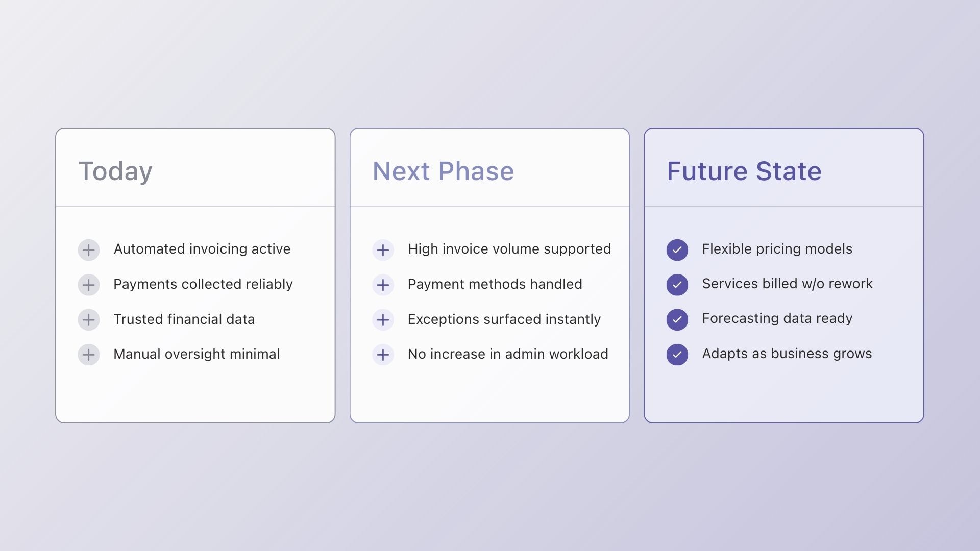Toggle checkmark beside Services billed w/o rework
The width and height of the screenshot is (980, 551).
[677, 285]
